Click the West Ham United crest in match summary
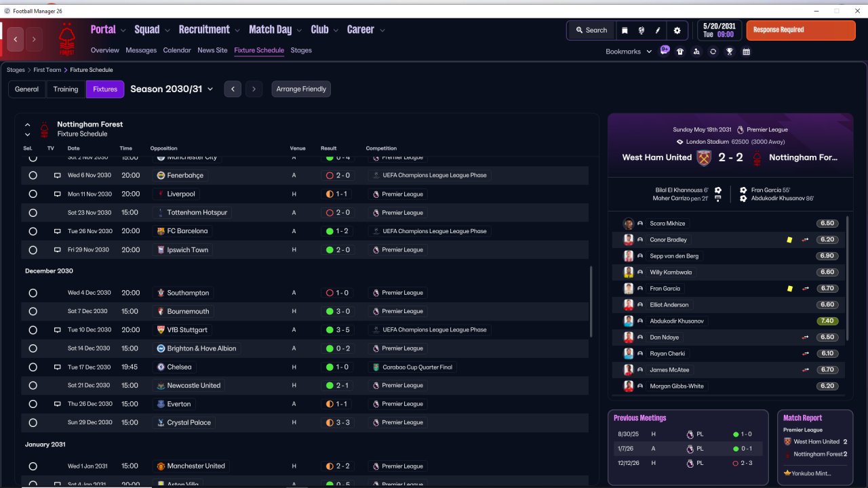The width and height of the screenshot is (868, 488). [x=704, y=157]
